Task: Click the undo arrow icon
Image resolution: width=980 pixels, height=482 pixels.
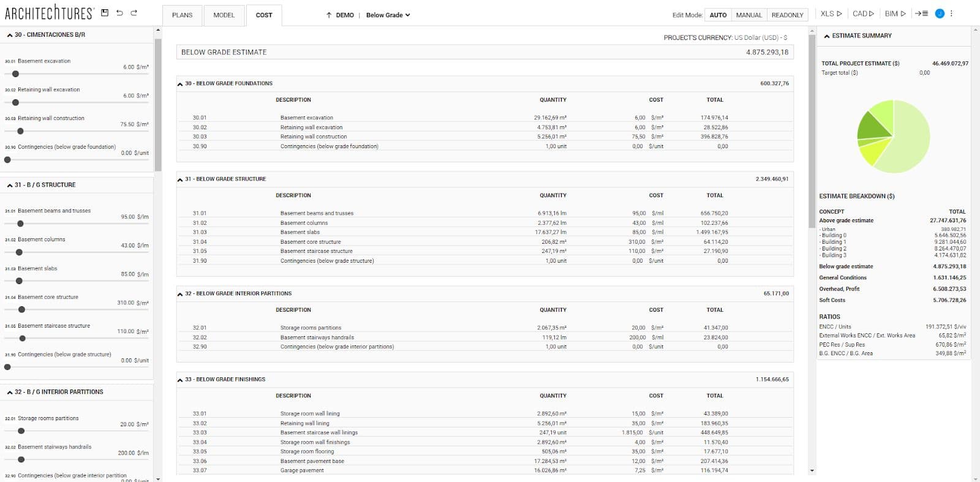Action: click(x=119, y=13)
